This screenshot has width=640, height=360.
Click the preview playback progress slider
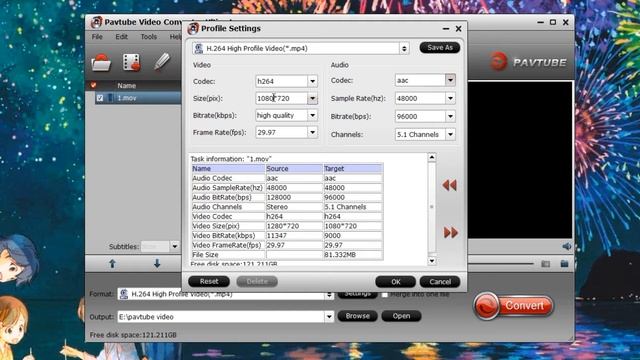pyautogui.click(x=501, y=264)
